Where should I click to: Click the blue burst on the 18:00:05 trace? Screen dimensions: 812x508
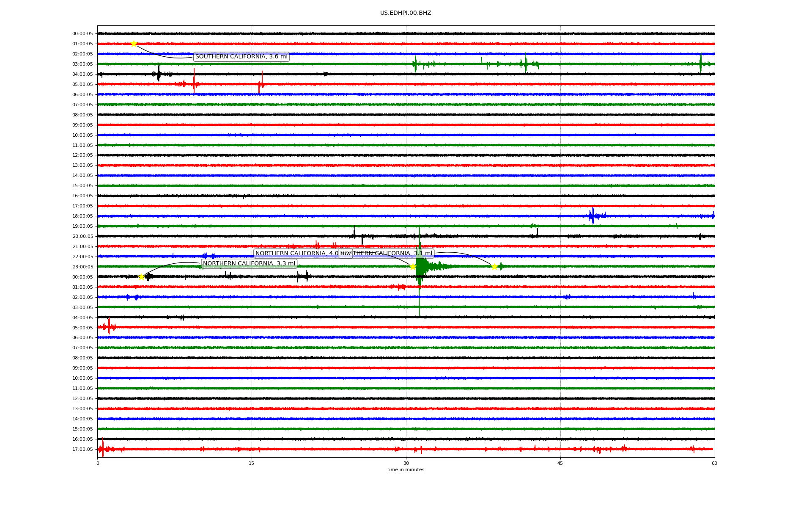tap(593, 216)
